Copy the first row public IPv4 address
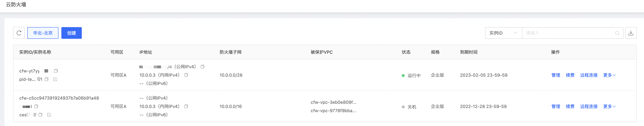644x126 pixels. (203, 67)
